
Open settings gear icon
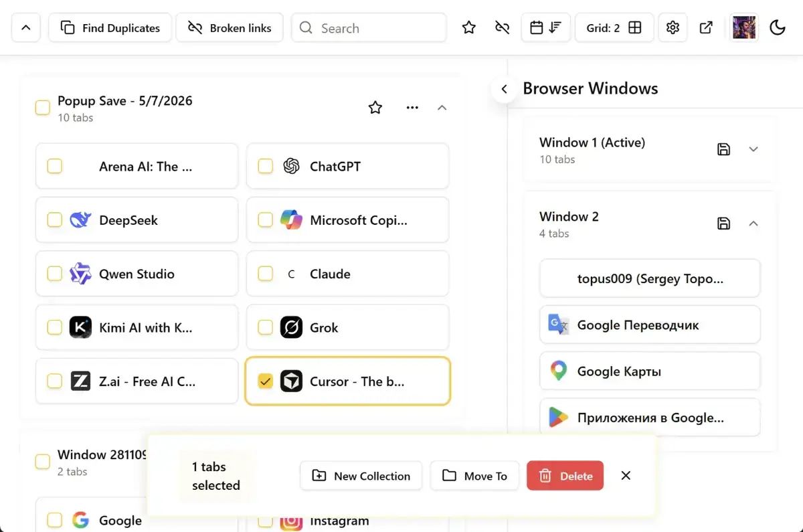(x=673, y=28)
